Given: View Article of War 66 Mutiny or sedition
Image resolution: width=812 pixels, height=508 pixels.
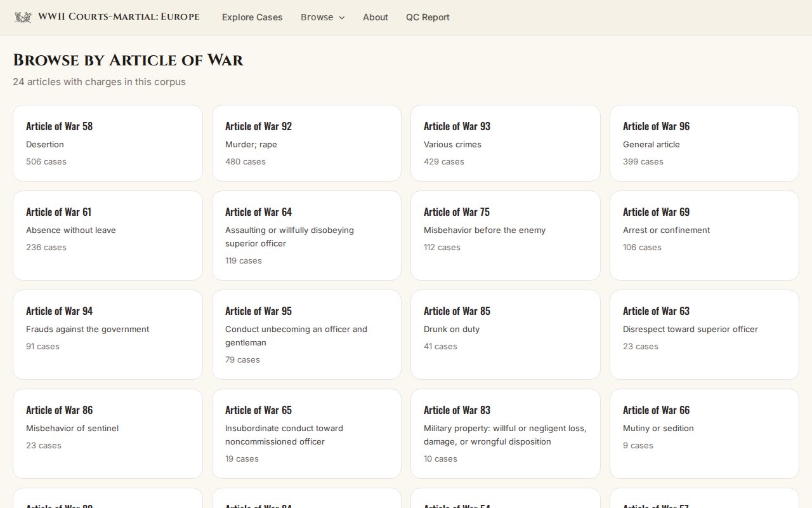Looking at the screenshot, I should point(704,434).
